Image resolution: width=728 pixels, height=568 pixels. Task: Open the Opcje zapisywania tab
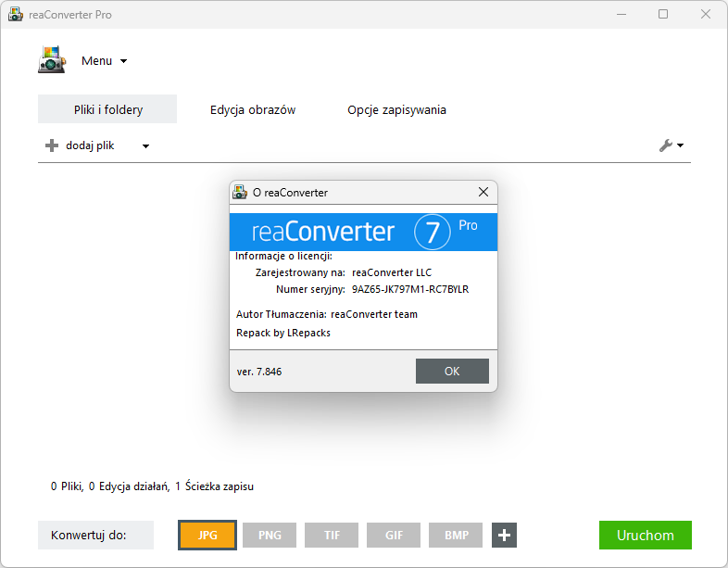click(x=396, y=109)
